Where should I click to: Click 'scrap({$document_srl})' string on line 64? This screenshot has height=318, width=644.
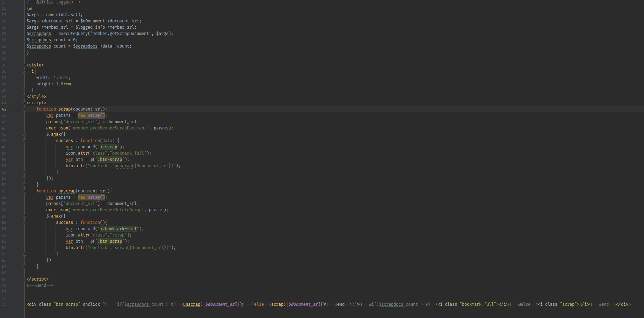pos(142,248)
